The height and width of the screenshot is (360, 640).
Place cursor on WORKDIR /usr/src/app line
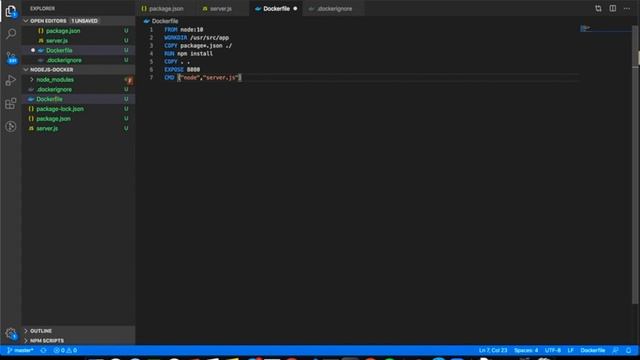point(196,38)
